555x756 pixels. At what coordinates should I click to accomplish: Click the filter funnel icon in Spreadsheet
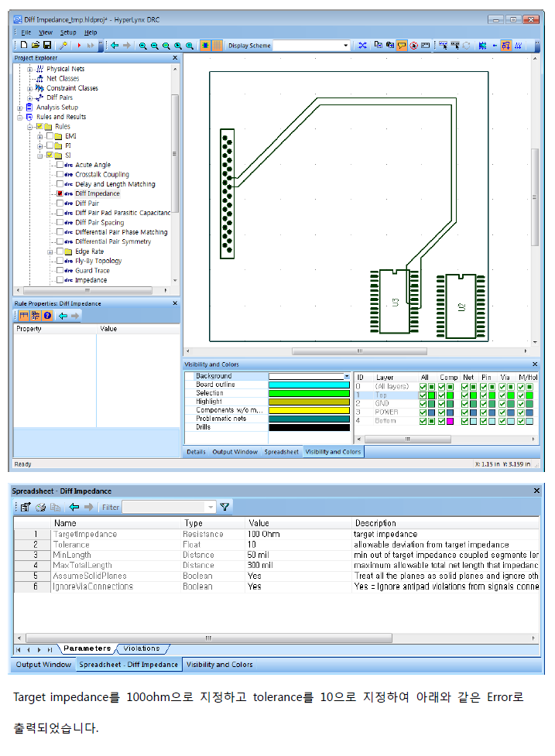pyautogui.click(x=224, y=507)
